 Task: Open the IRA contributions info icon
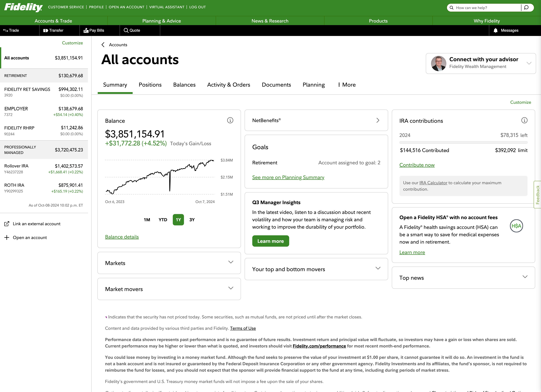(524, 120)
